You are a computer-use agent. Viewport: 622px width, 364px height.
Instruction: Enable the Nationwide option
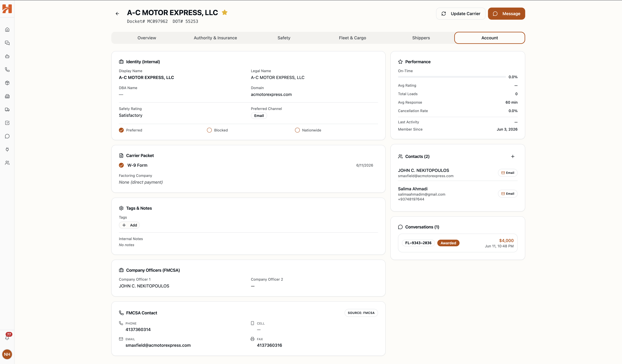(x=297, y=130)
